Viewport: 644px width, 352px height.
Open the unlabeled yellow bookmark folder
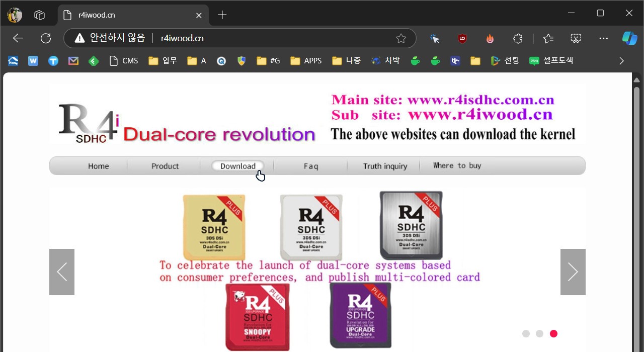(475, 61)
